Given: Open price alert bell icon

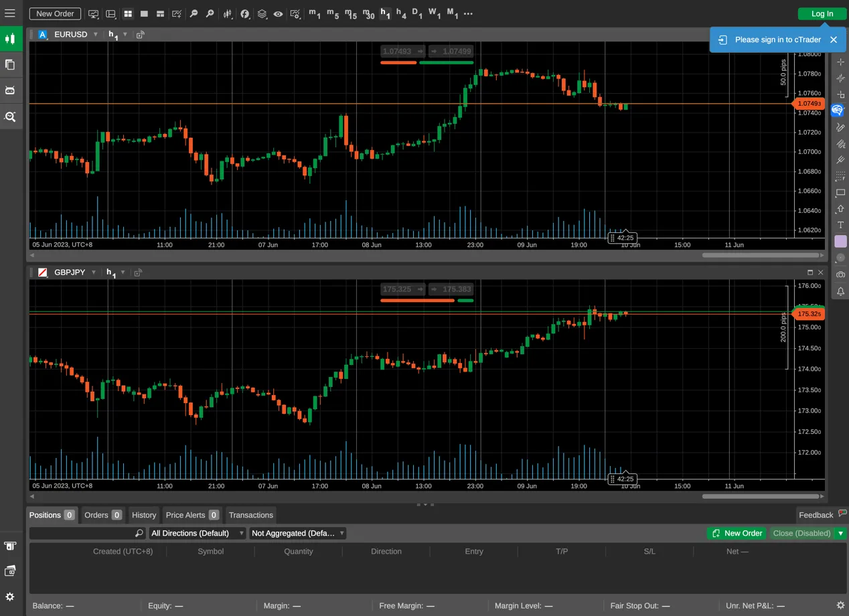Looking at the screenshot, I should coord(841,291).
